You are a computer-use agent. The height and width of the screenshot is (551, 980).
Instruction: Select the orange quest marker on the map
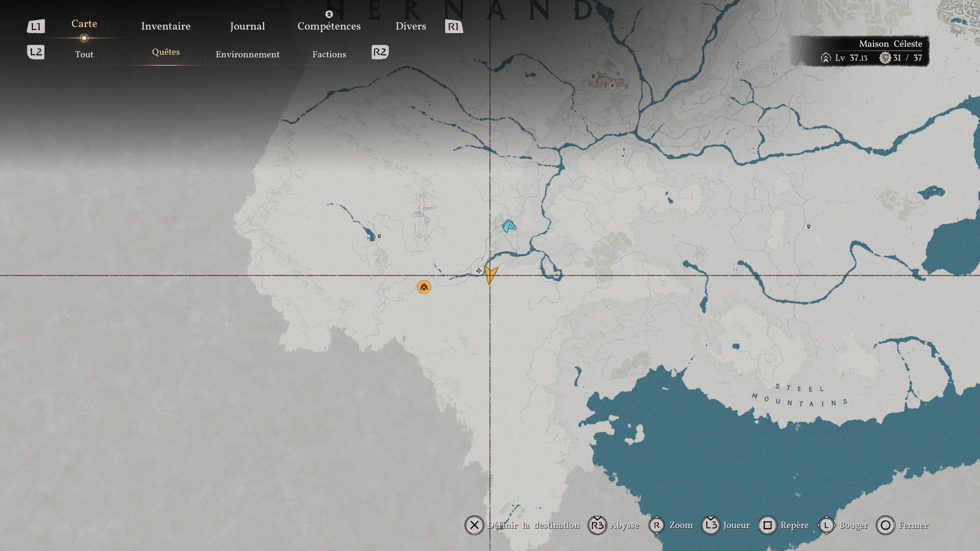pyautogui.click(x=424, y=287)
